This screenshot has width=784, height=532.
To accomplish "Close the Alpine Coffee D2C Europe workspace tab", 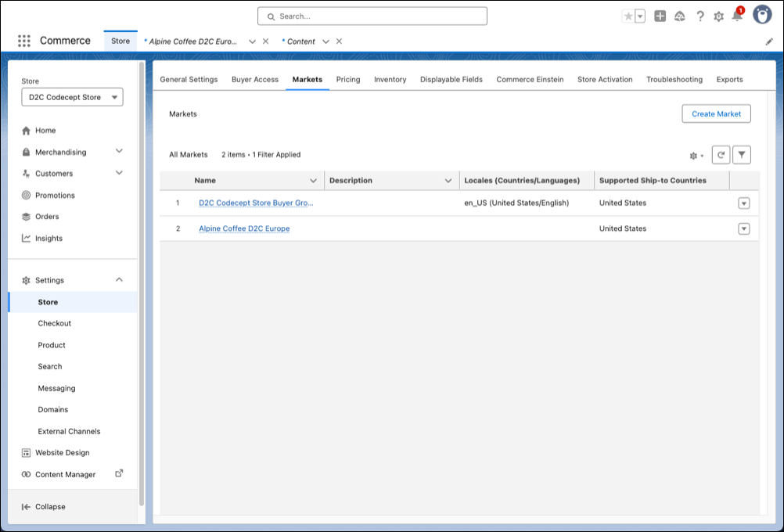I will point(265,41).
